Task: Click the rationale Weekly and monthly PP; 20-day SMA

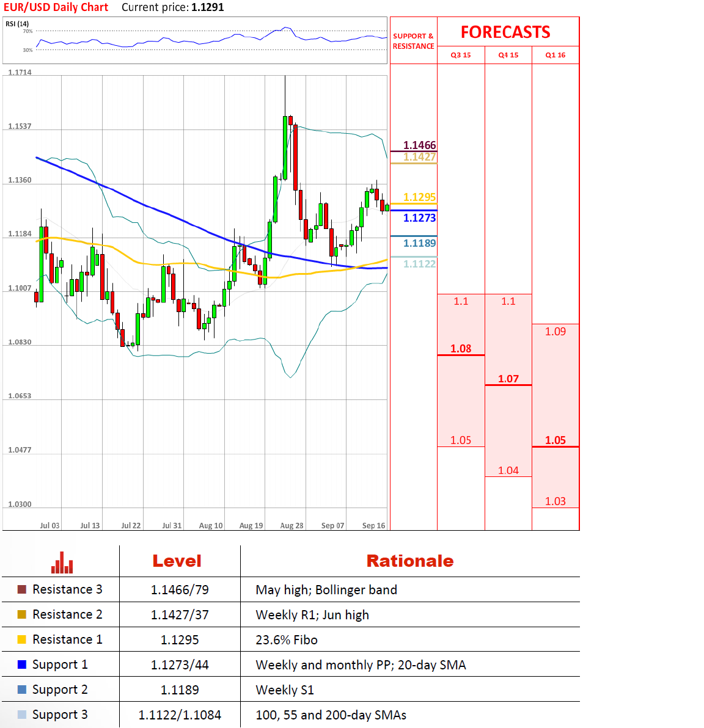Action: click(361, 665)
